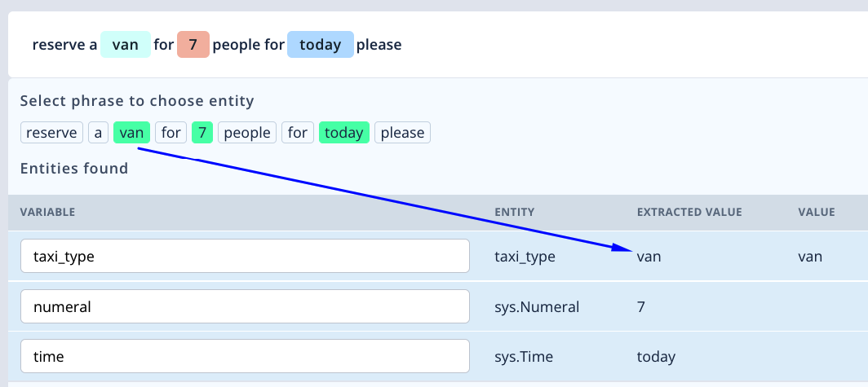Select the 'reserve' phrase chip
The width and height of the screenshot is (868, 387).
tap(52, 133)
